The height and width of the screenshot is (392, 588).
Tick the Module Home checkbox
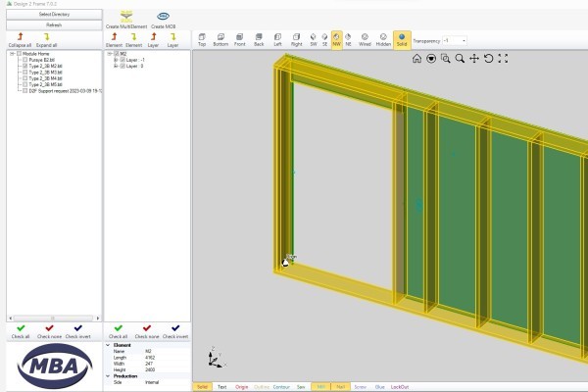19,54
